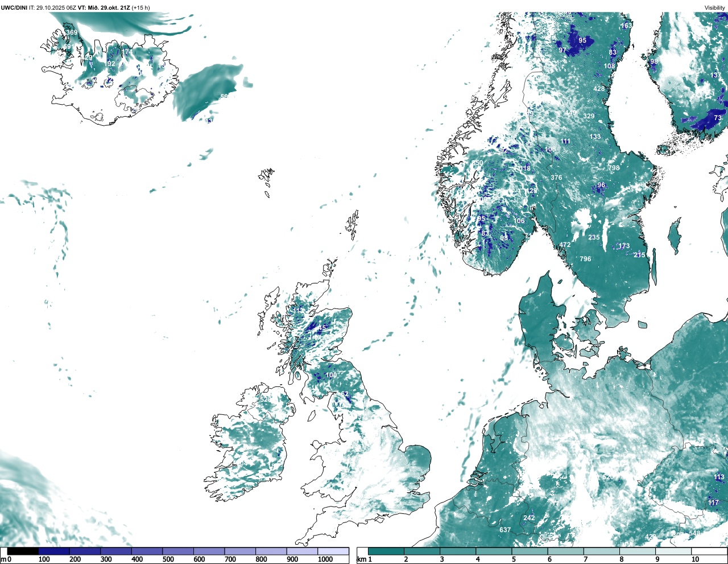Click the '369' value over northwest Iceland
Screen dimensions: 728x564
tap(72, 33)
